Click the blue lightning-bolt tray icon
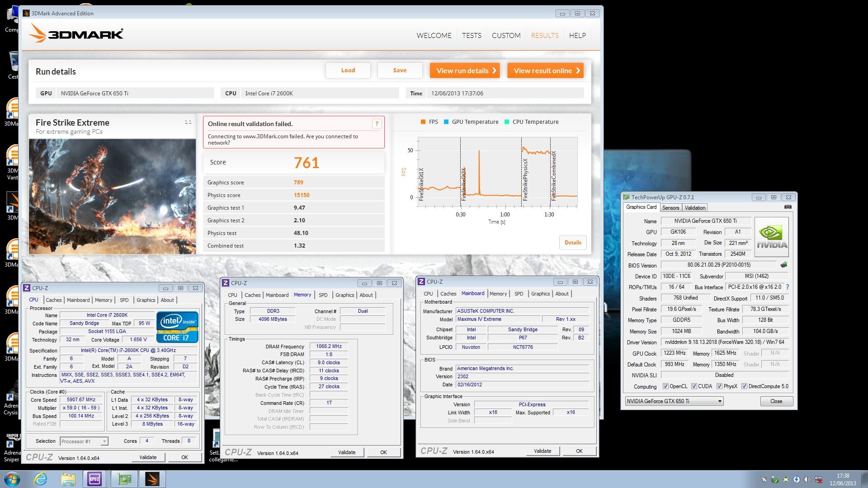868x488 pixels. [796, 479]
